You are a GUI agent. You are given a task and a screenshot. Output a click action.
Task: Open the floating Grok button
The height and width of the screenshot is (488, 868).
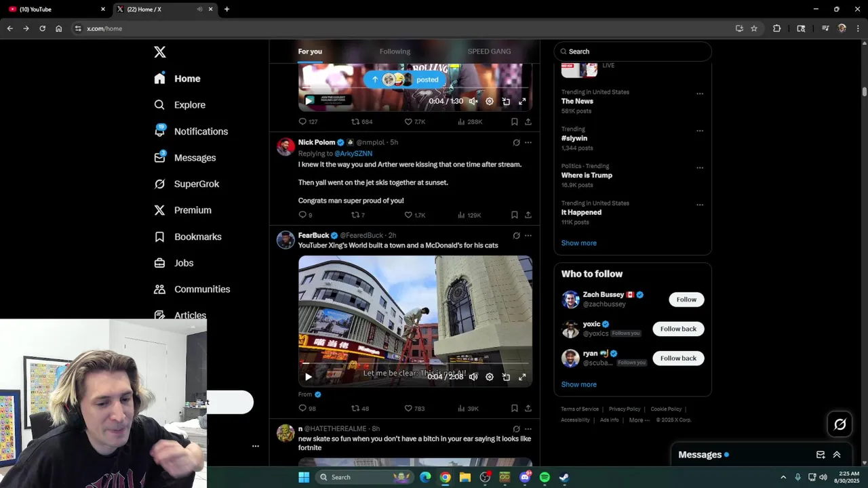(840, 424)
